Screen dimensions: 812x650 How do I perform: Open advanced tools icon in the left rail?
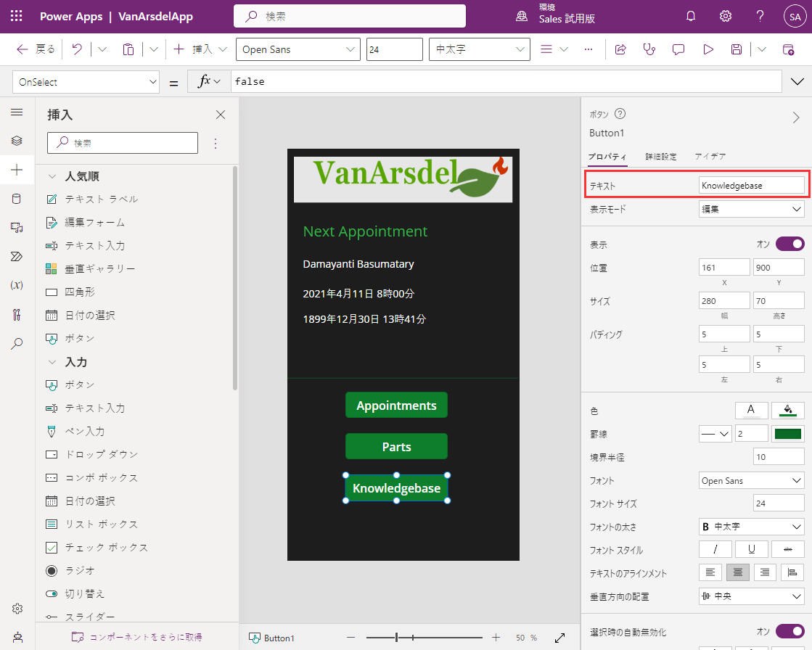click(x=17, y=314)
